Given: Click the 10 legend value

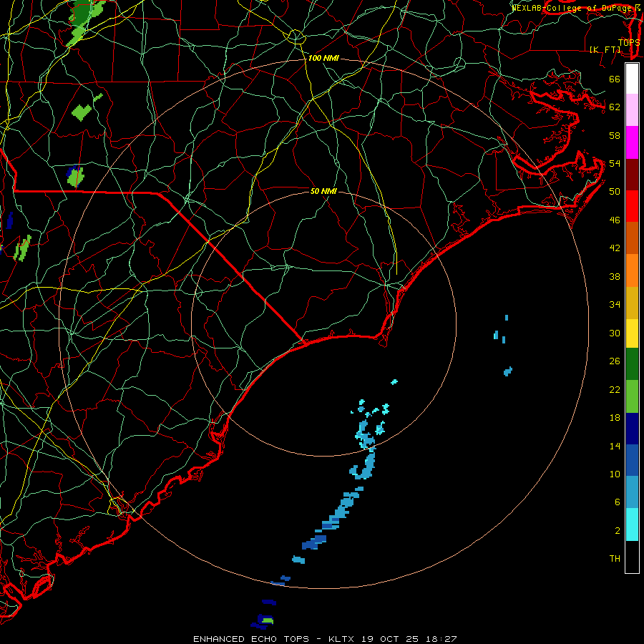Looking at the screenshot, I should (615, 474).
